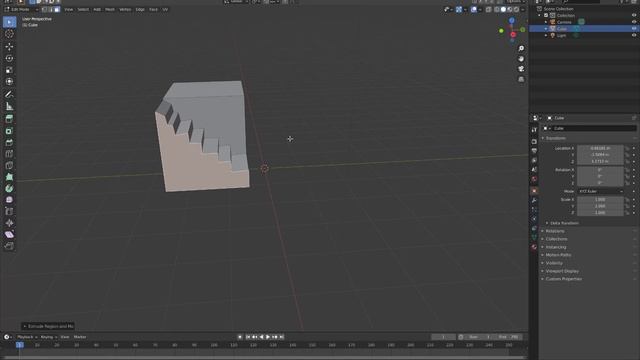Image resolution: width=640 pixels, height=360 pixels.
Task: Select the Annotate tool
Action: [x=9, y=95]
